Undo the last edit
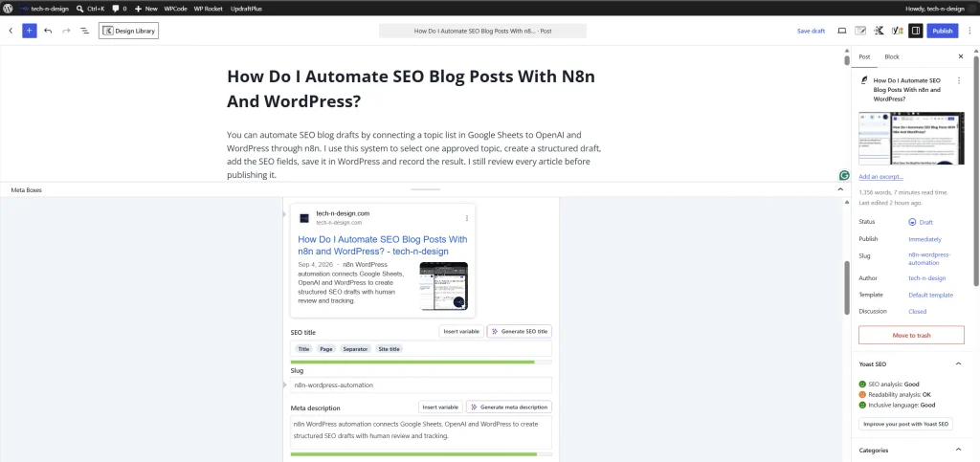The height and width of the screenshot is (462, 980). 48,31
